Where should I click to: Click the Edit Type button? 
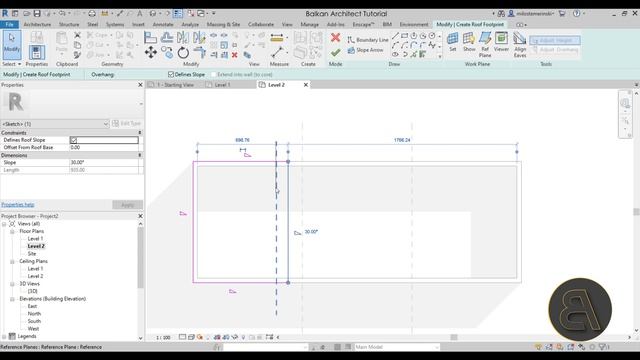click(x=127, y=123)
